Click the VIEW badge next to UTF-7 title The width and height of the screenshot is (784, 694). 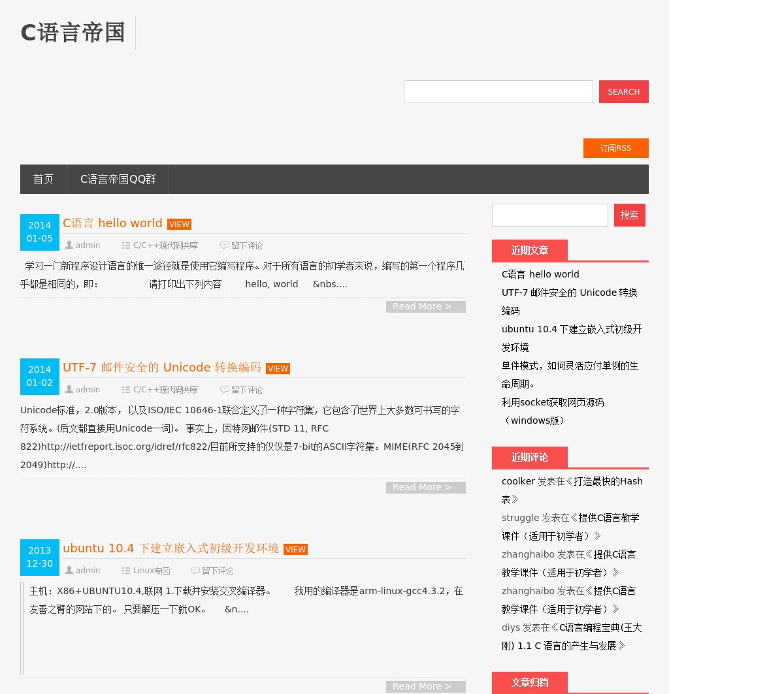(278, 368)
